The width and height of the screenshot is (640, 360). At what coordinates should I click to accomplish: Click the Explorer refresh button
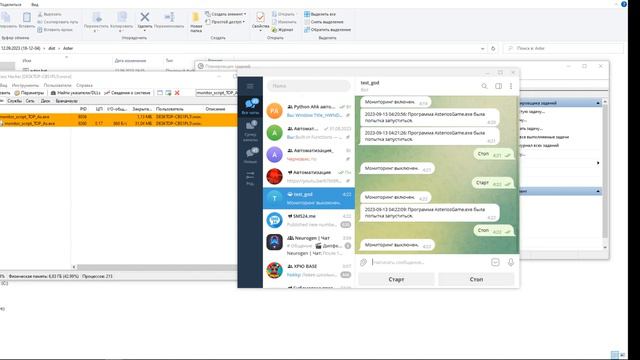tap(493, 49)
